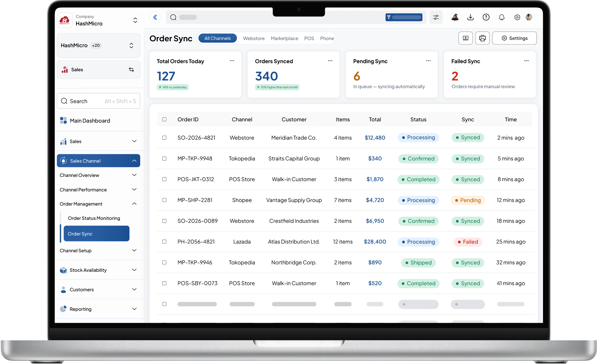Toggle the select-all checkbox in table header
Image resolution: width=597 pixels, height=364 pixels.
(x=164, y=119)
